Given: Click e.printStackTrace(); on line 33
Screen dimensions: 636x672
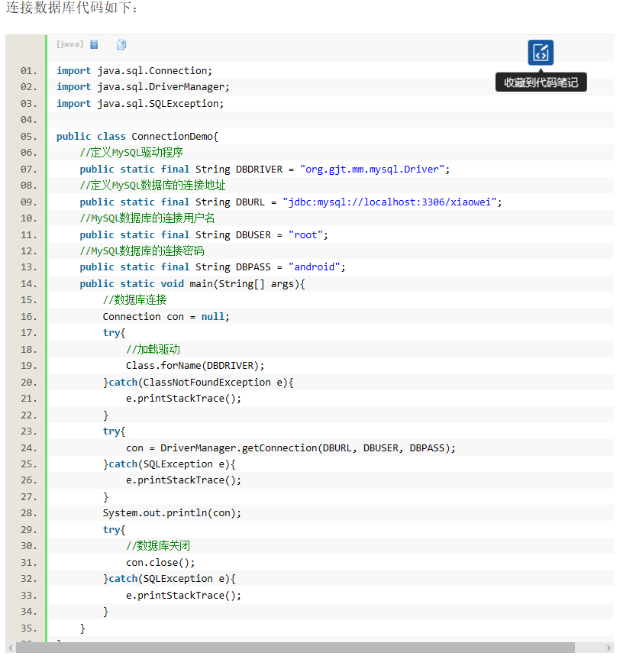Looking at the screenshot, I should click(x=183, y=596).
